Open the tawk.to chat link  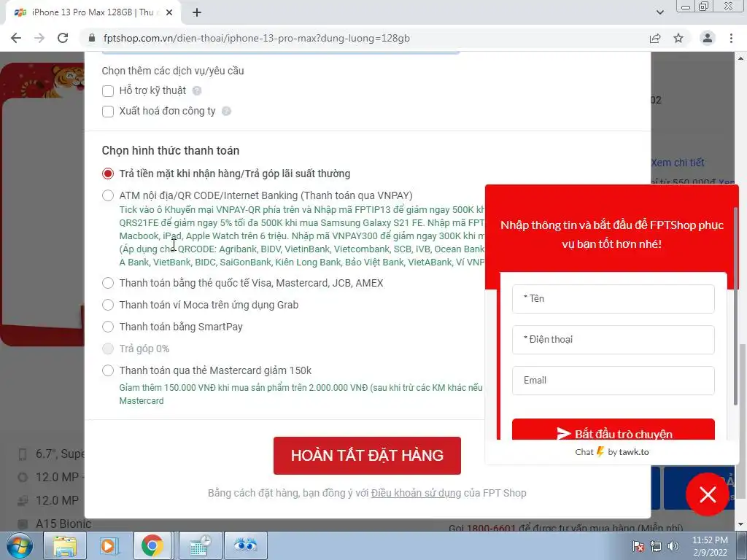[x=612, y=452]
